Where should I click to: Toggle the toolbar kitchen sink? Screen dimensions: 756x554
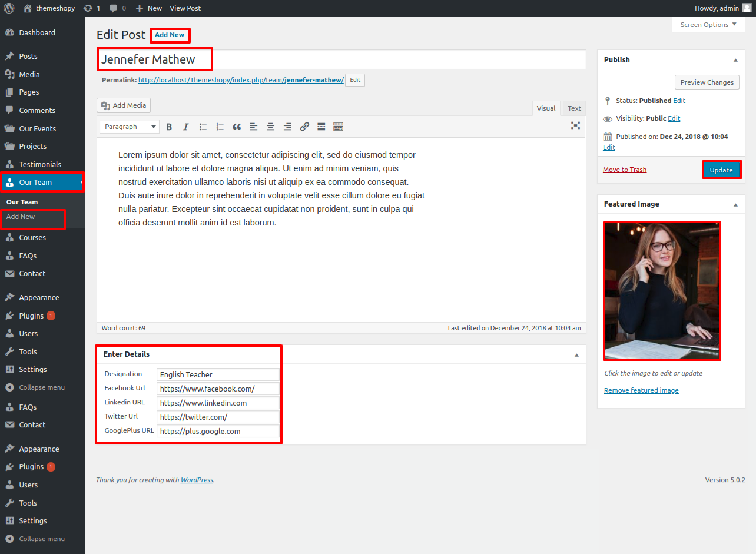(339, 127)
